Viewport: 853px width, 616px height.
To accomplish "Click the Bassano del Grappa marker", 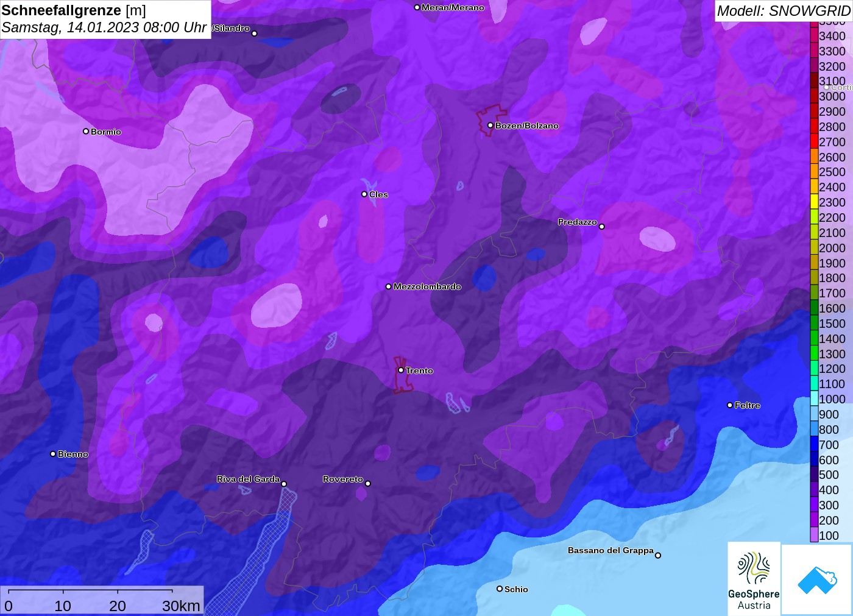I will (658, 555).
